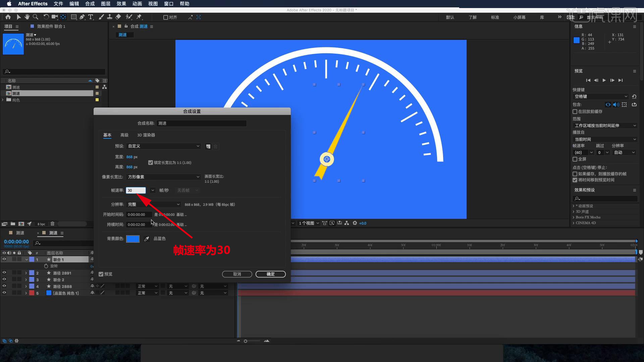
Task: Hide the 品蓝色 纯色 1 layer
Action: (x=4, y=293)
